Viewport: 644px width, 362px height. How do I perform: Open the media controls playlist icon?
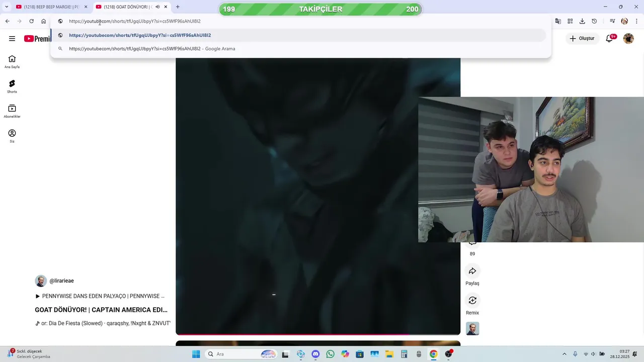click(612, 21)
